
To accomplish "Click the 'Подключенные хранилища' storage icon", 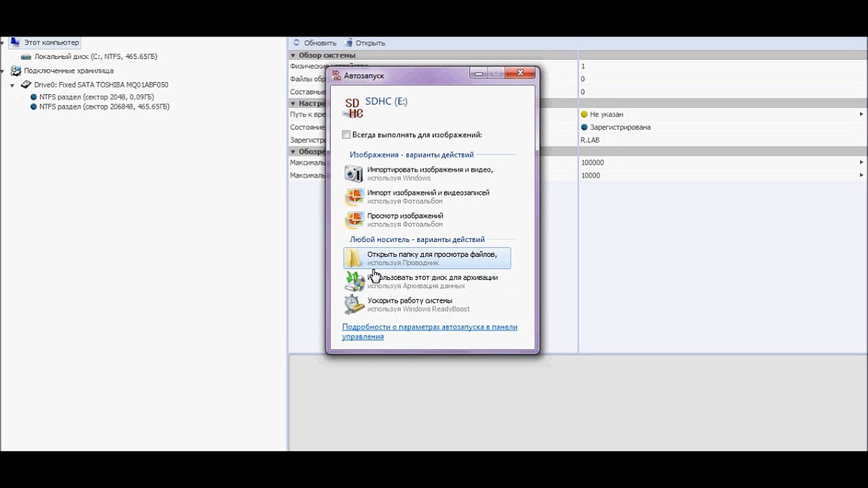I will coord(16,70).
